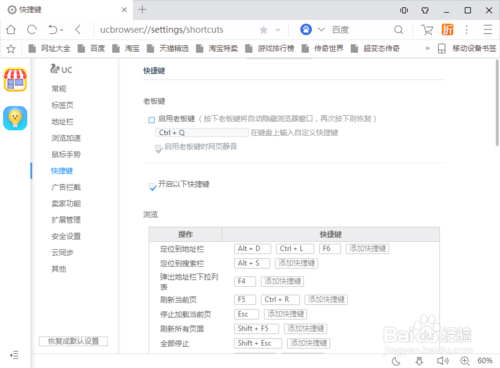Open the hamburger main menu icon
This screenshot has height=368, width=500.
coord(488,30)
